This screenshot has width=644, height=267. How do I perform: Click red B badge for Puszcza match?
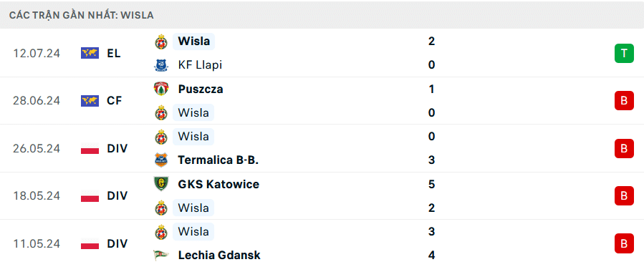[624, 101]
